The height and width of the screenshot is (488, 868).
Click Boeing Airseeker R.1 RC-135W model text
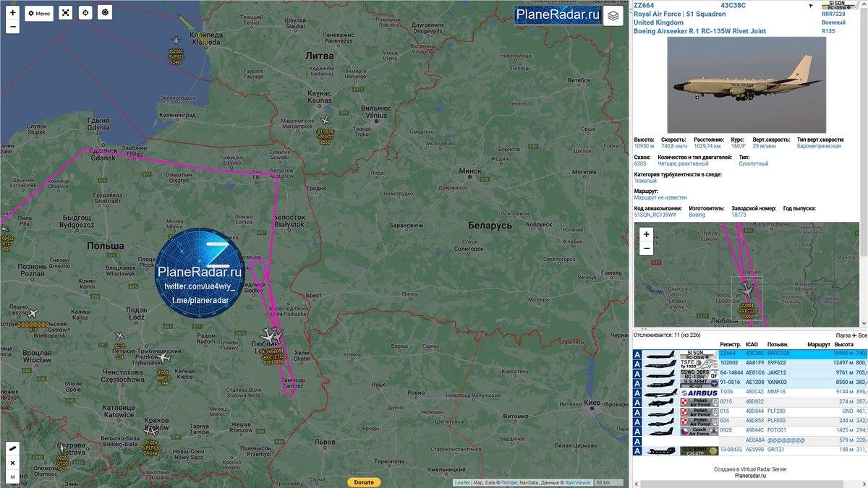(699, 31)
